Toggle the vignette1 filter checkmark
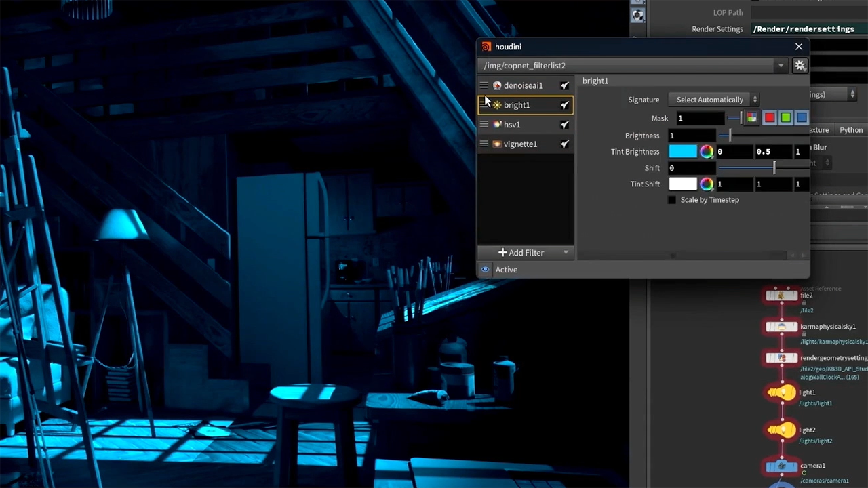Screen dimensions: 868x488 click(x=564, y=144)
